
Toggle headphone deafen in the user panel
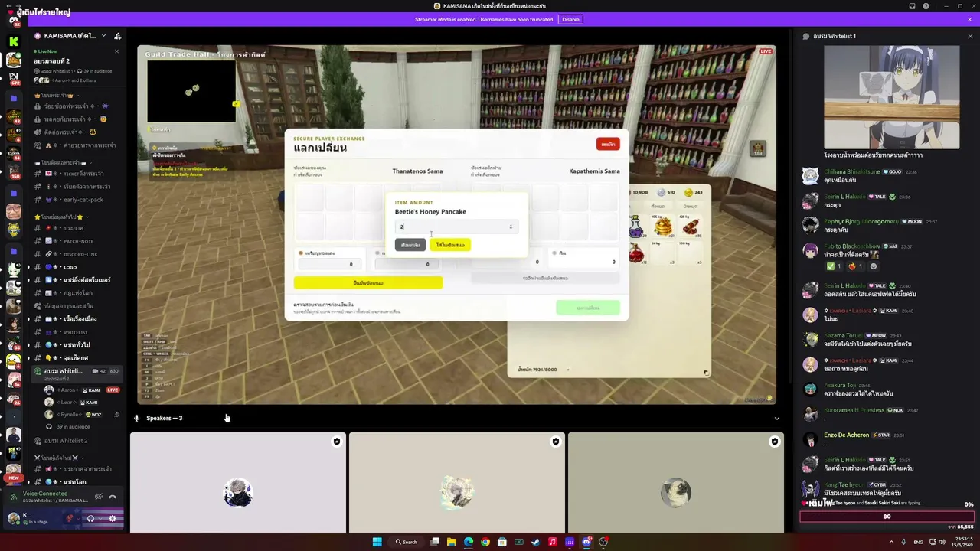[90, 518]
